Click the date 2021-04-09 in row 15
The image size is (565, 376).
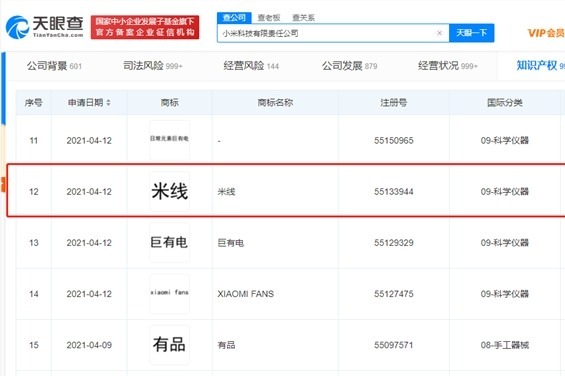pos(89,345)
